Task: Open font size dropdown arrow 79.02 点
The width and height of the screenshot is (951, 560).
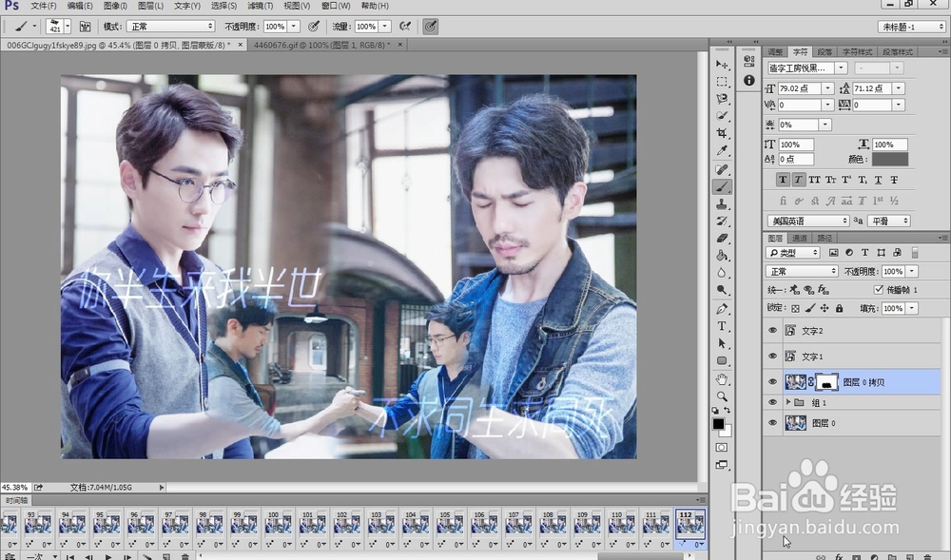Action: click(827, 88)
